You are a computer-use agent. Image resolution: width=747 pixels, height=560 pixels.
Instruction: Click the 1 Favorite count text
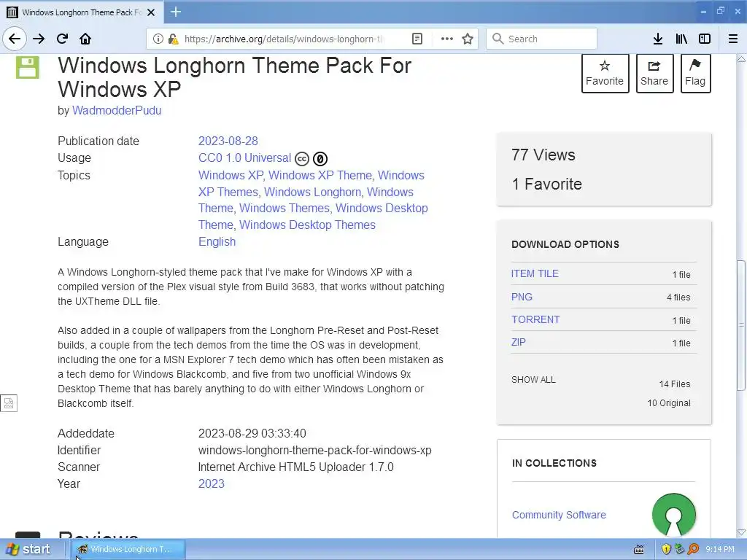(x=547, y=184)
